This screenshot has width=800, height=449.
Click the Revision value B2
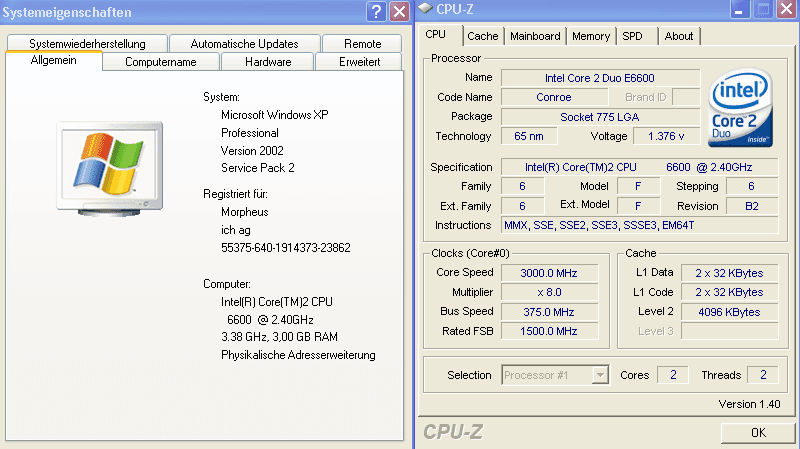tap(752, 206)
